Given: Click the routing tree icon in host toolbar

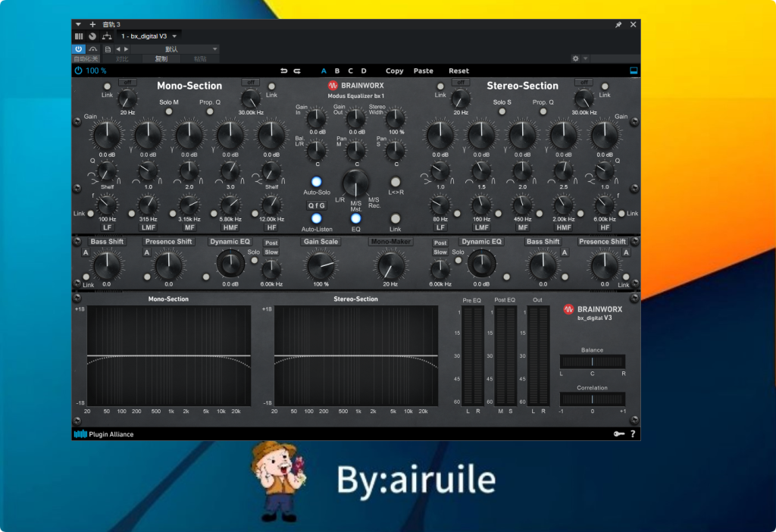Looking at the screenshot, I should 106,36.
